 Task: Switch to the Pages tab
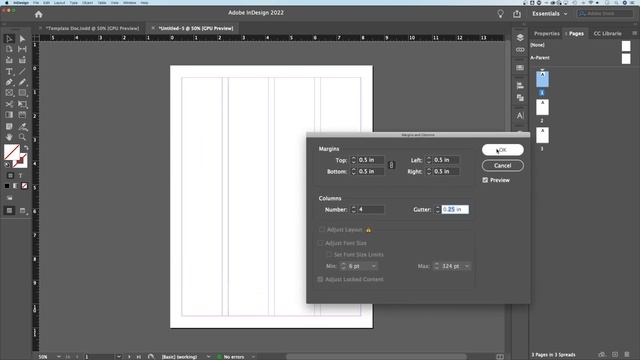click(576, 33)
